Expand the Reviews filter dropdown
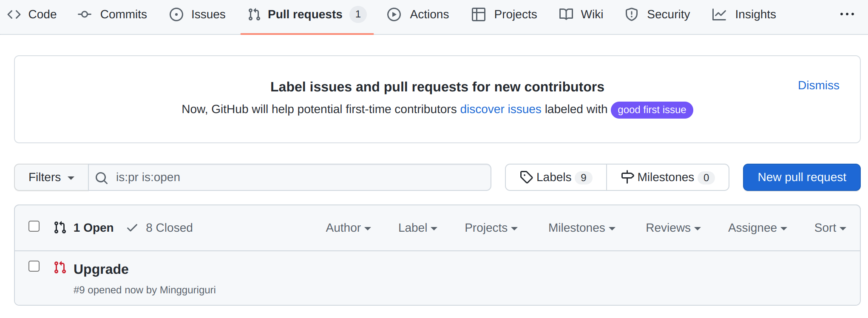The height and width of the screenshot is (318, 868). tap(673, 228)
